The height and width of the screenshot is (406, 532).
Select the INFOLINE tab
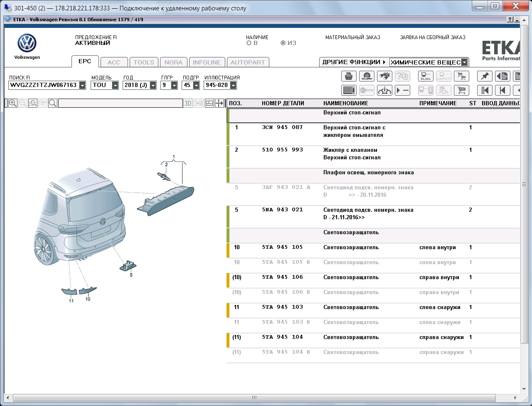pyautogui.click(x=207, y=62)
